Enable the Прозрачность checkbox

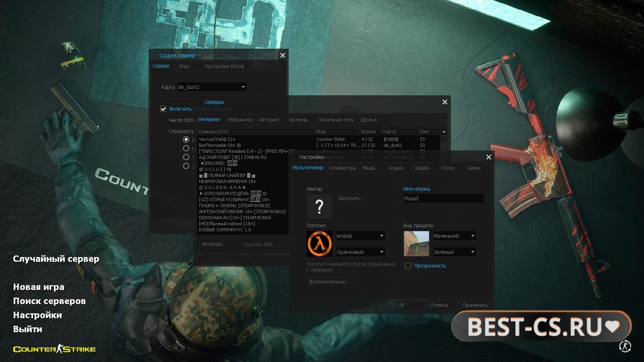408,266
